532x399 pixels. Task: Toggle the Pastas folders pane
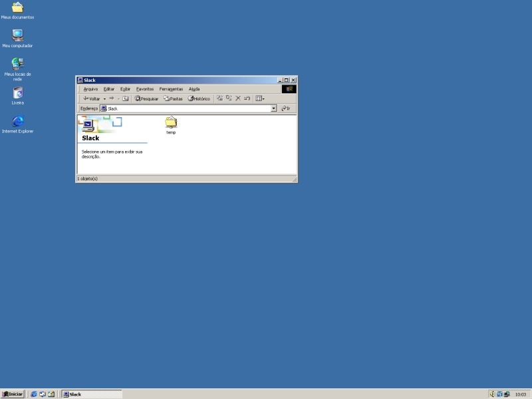click(x=173, y=98)
